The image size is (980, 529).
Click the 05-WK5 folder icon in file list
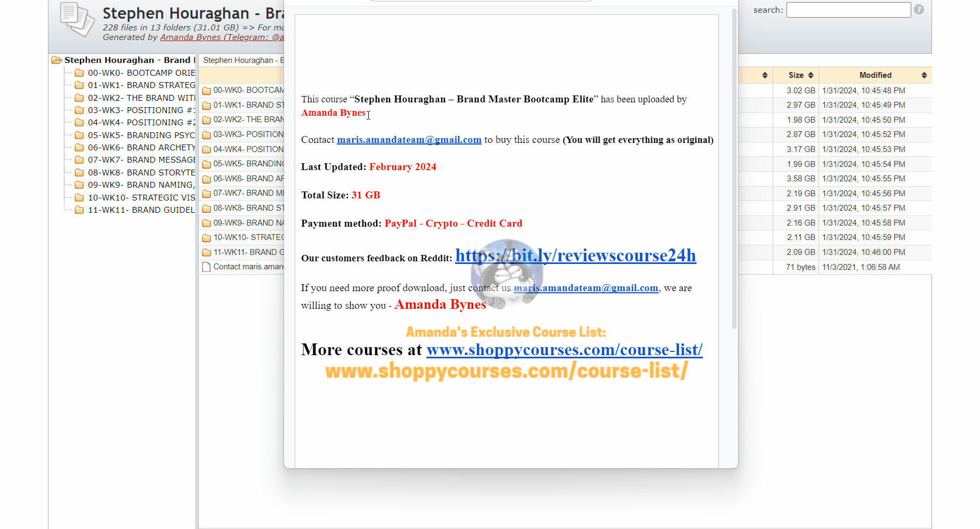(x=206, y=164)
